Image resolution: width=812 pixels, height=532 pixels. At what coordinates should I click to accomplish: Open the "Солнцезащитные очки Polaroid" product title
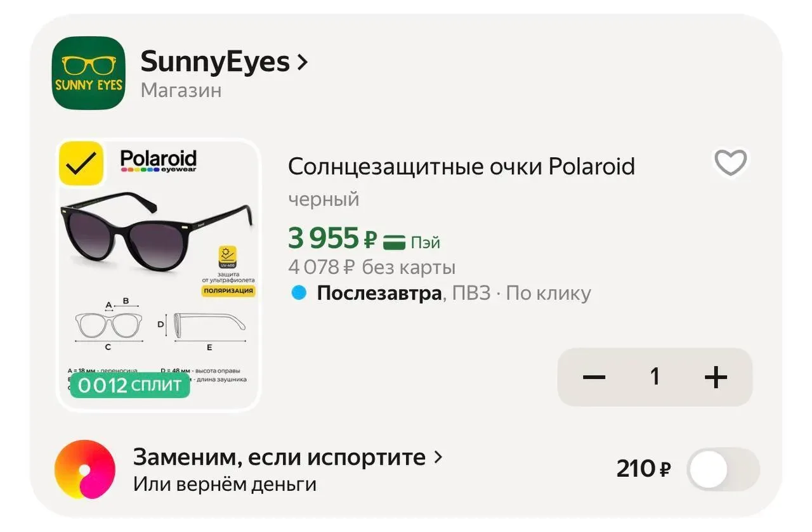point(461,166)
